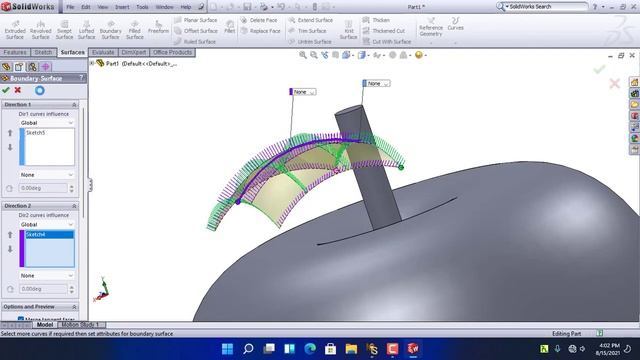Click in the SolidWorks Search field
Viewport: 640px width, 360px height.
click(547, 7)
